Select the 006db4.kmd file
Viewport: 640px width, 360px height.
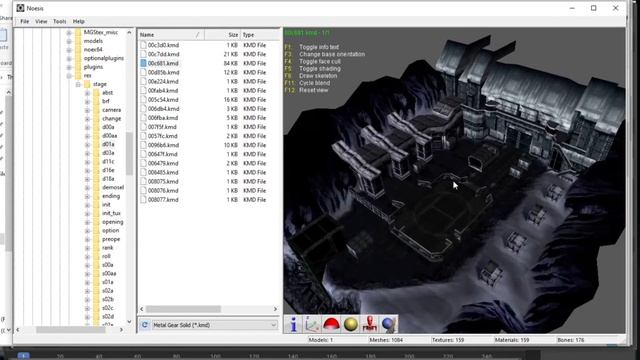[163, 109]
